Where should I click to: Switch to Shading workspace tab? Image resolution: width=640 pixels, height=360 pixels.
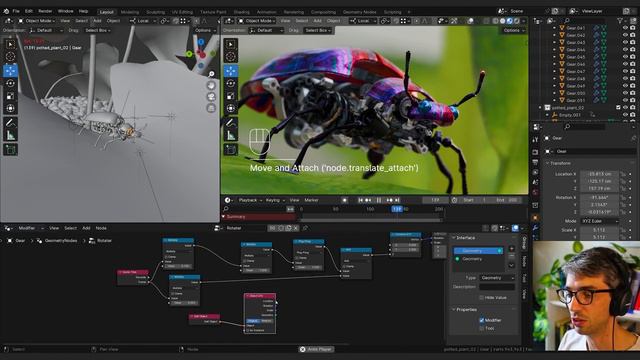click(x=242, y=12)
